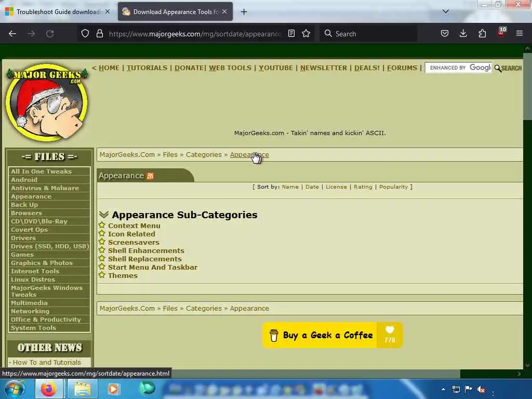Open Screensavers sub-category
The width and height of the screenshot is (532, 399).
point(134,242)
